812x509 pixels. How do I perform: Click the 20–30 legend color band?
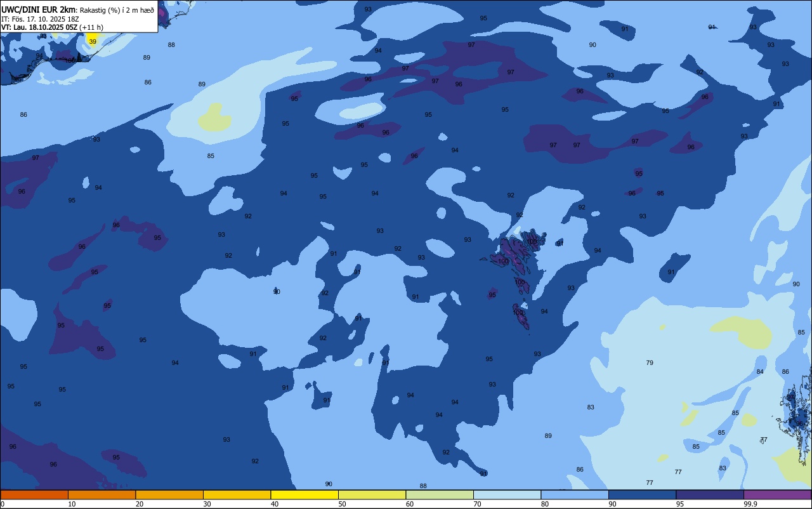pyautogui.click(x=169, y=494)
